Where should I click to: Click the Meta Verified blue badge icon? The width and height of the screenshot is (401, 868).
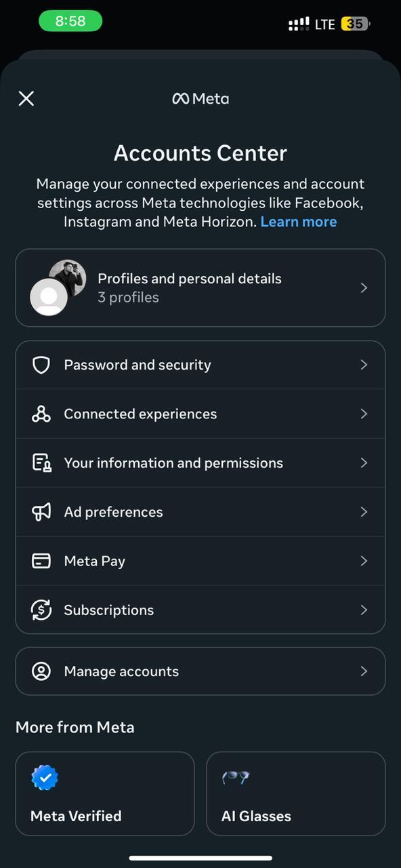45,776
